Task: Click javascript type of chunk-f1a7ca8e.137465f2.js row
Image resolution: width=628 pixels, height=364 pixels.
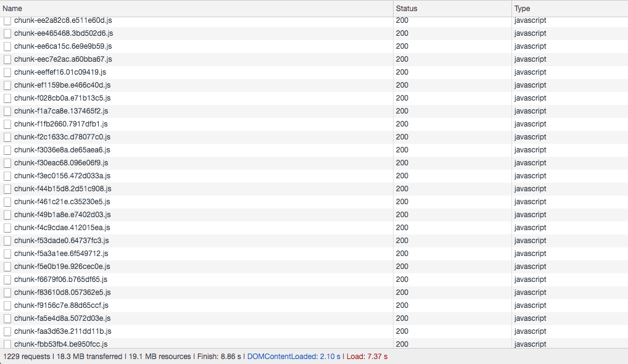Action: 531,111
